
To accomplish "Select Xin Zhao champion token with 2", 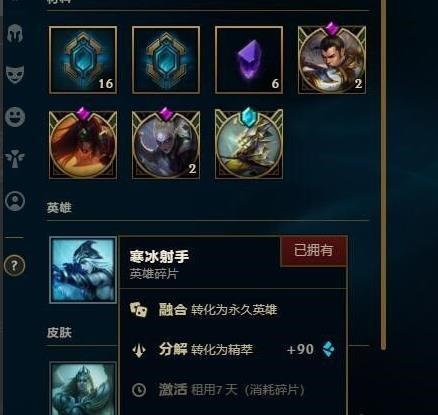I will (x=332, y=58).
